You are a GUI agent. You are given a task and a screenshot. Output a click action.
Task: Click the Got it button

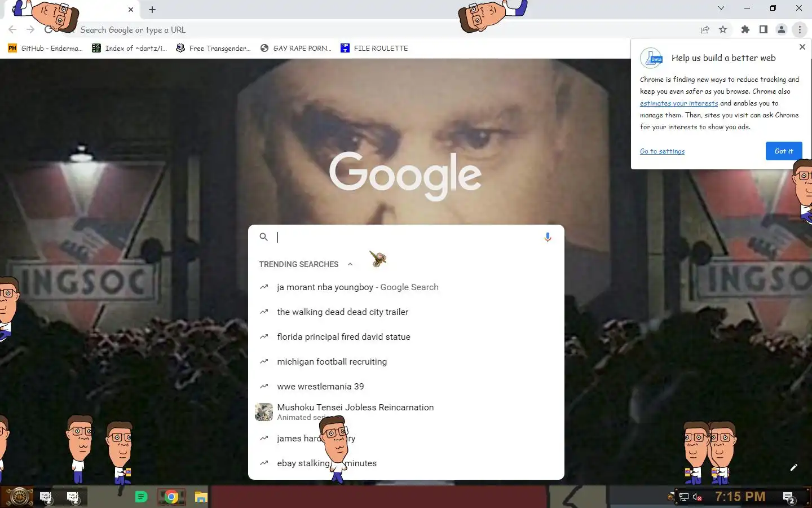(x=784, y=151)
